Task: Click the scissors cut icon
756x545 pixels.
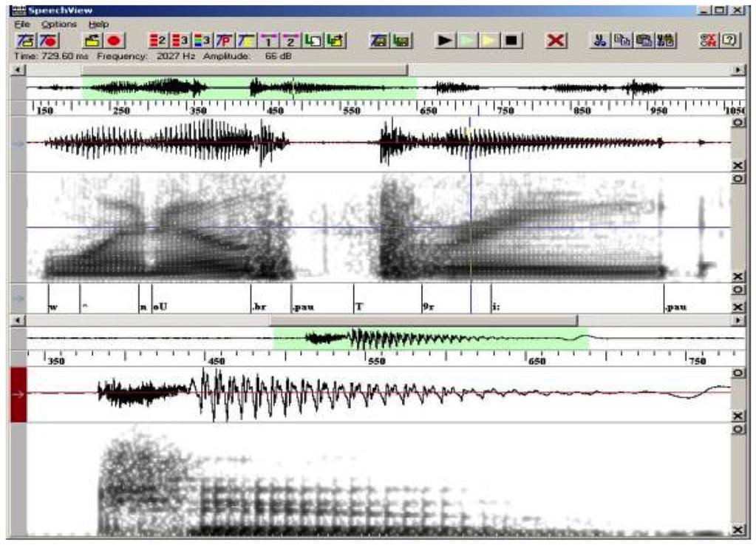Action: pos(599,41)
